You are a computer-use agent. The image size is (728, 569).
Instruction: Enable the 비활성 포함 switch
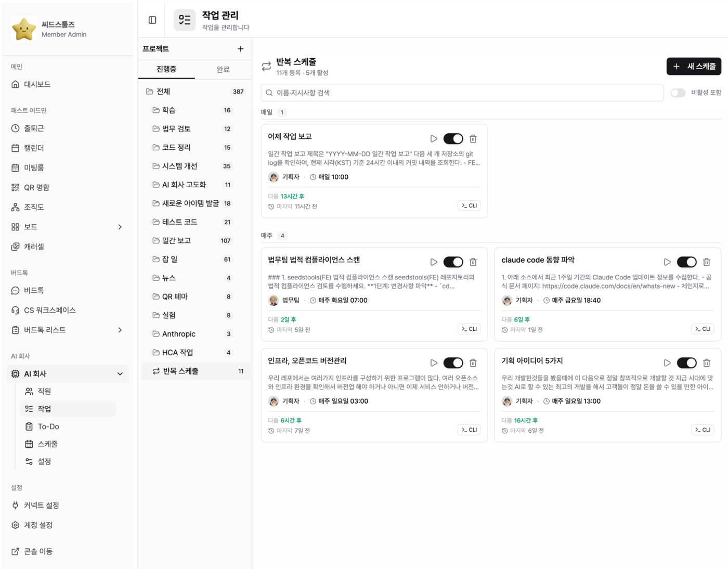click(x=678, y=93)
